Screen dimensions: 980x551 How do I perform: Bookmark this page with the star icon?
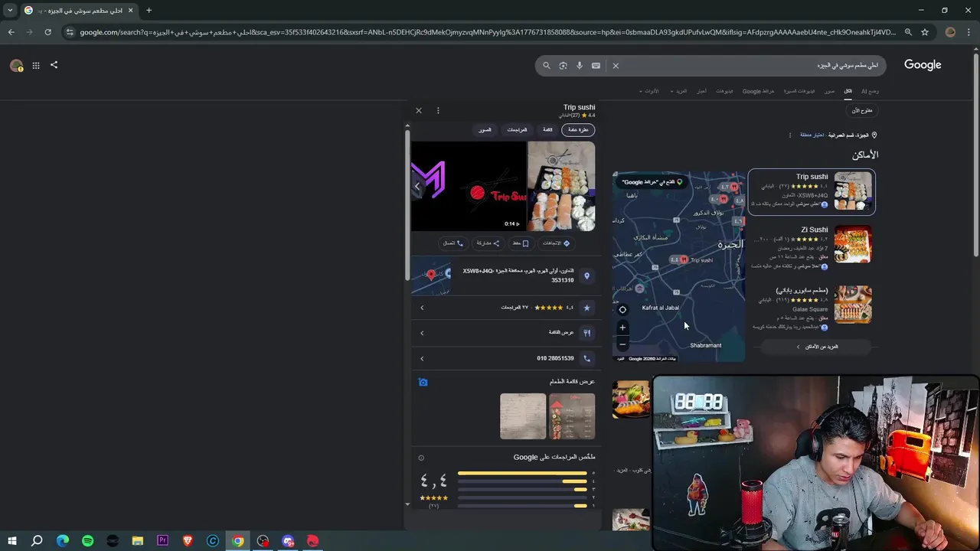click(x=925, y=32)
